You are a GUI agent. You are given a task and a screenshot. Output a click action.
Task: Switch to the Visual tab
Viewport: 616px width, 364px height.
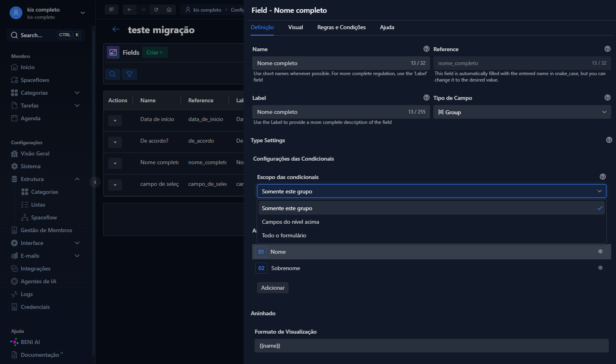(295, 27)
